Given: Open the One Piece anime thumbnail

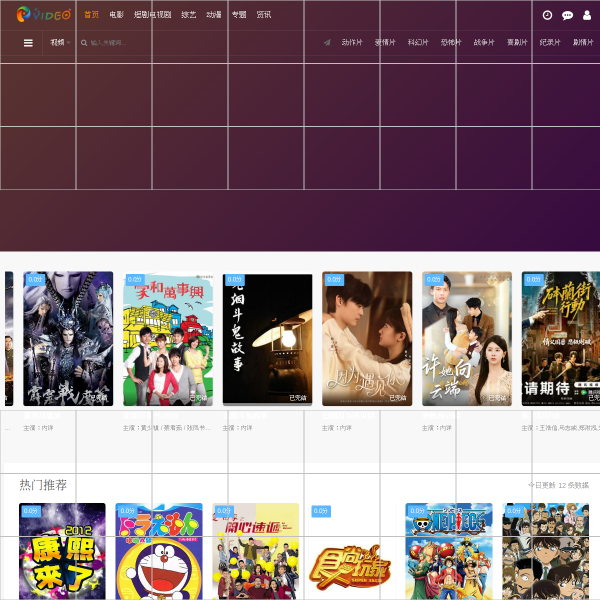Looking at the screenshot, I should point(449,551).
